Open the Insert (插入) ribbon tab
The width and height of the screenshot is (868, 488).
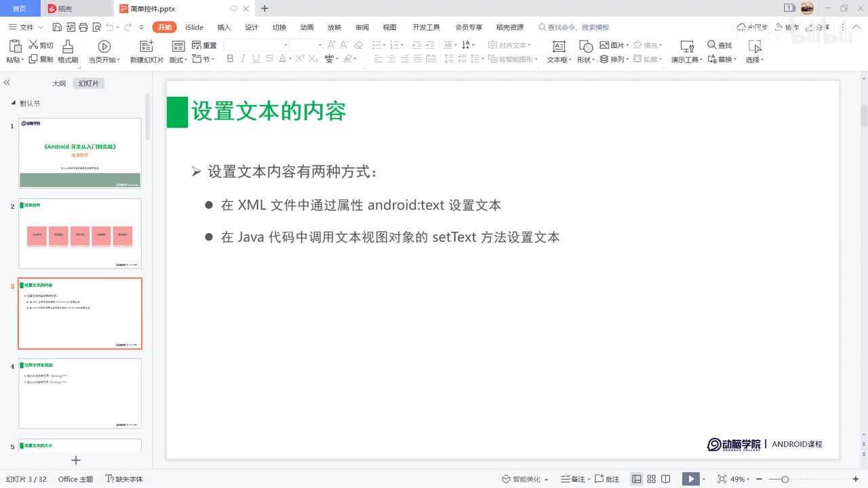click(x=224, y=27)
